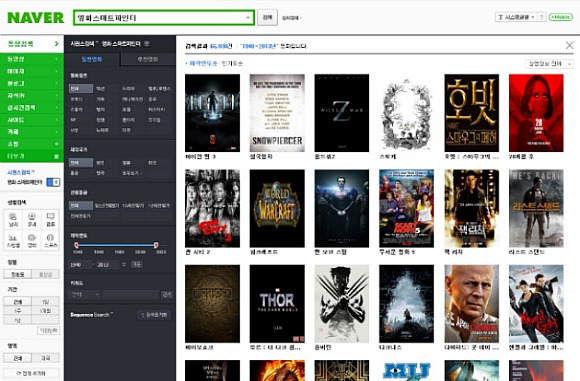This screenshot has height=381, width=580.
Task: Open the Thor The Dark World poster
Action: point(277,304)
